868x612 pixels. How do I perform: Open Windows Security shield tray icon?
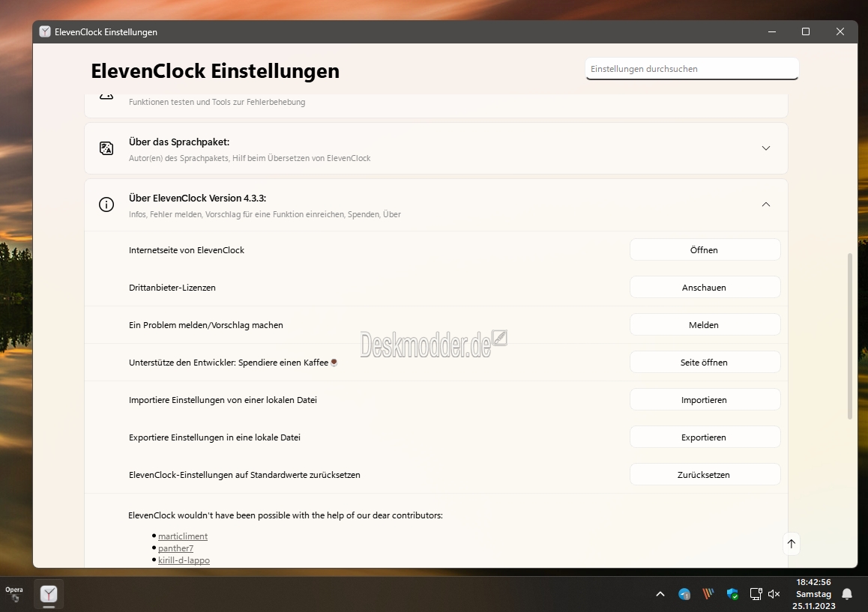pos(732,594)
